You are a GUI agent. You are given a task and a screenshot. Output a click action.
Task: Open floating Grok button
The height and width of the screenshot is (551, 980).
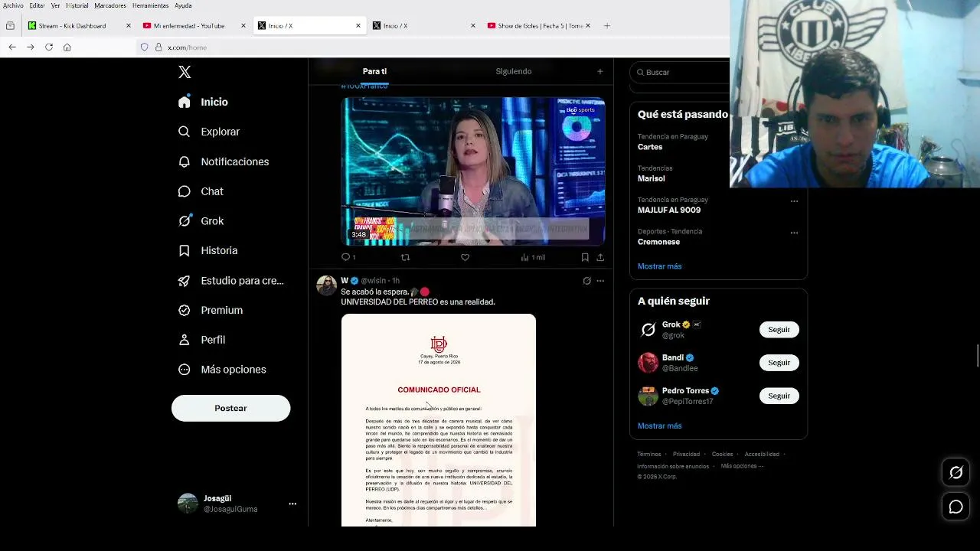pyautogui.click(x=956, y=473)
